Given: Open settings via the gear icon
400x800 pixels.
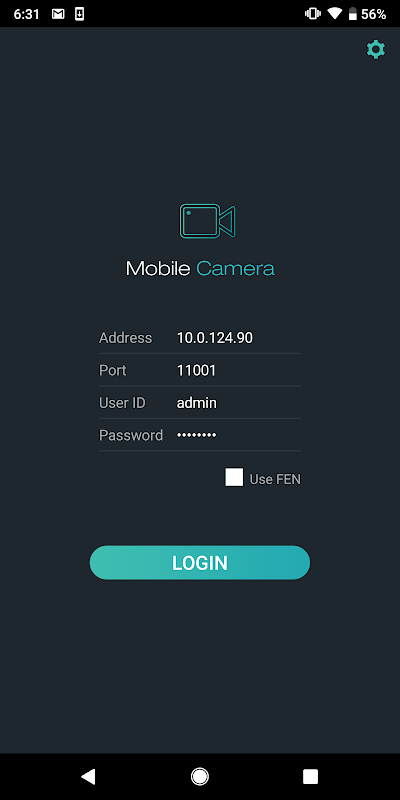Looking at the screenshot, I should [x=376, y=49].
